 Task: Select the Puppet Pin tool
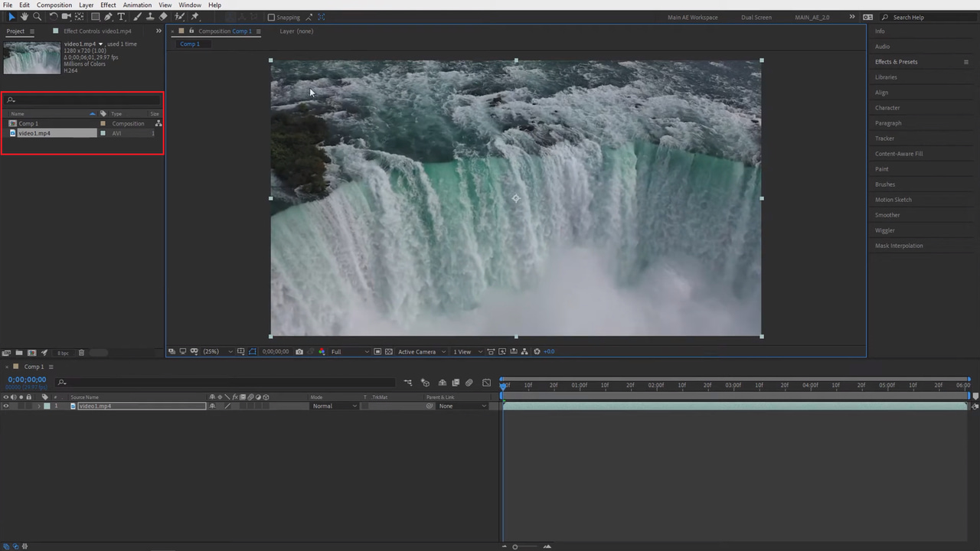pyautogui.click(x=194, y=17)
